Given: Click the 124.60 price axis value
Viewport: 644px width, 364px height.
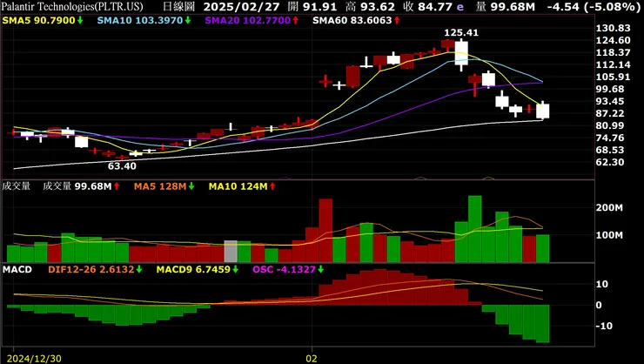Looking at the screenshot, I should point(614,40).
